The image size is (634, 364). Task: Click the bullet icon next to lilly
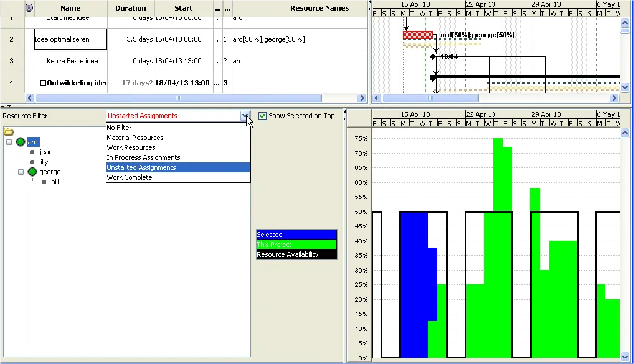(32, 162)
